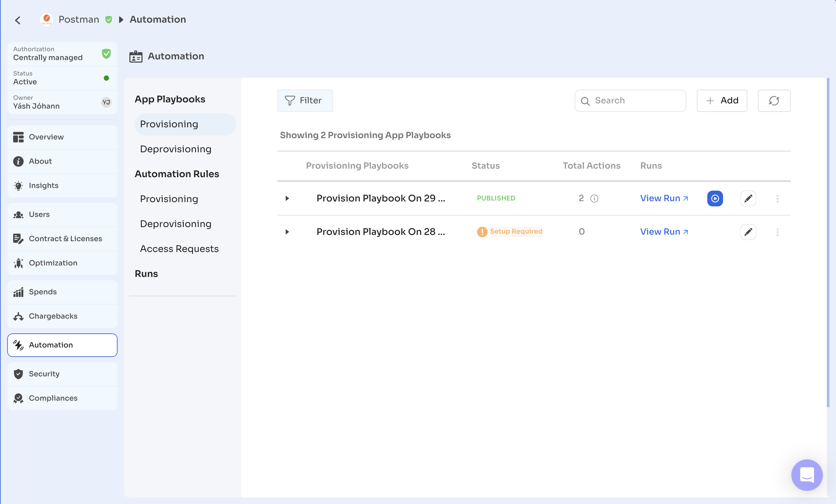836x504 pixels.
Task: Expand Provision Playbook On 28 row
Action: click(x=287, y=232)
